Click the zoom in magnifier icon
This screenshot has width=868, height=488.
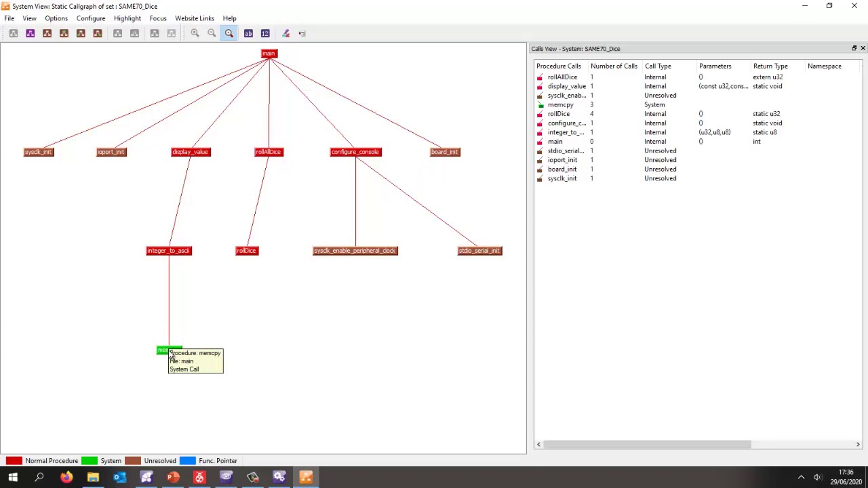tap(195, 33)
